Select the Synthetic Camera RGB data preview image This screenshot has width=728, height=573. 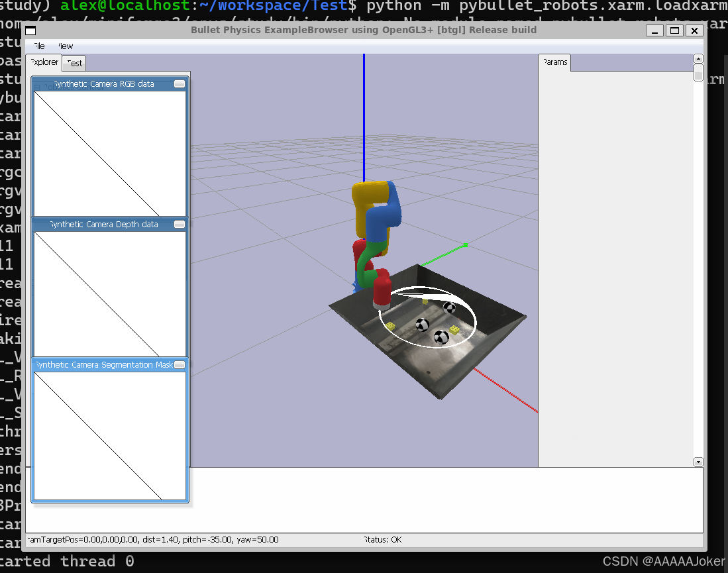[x=109, y=152]
